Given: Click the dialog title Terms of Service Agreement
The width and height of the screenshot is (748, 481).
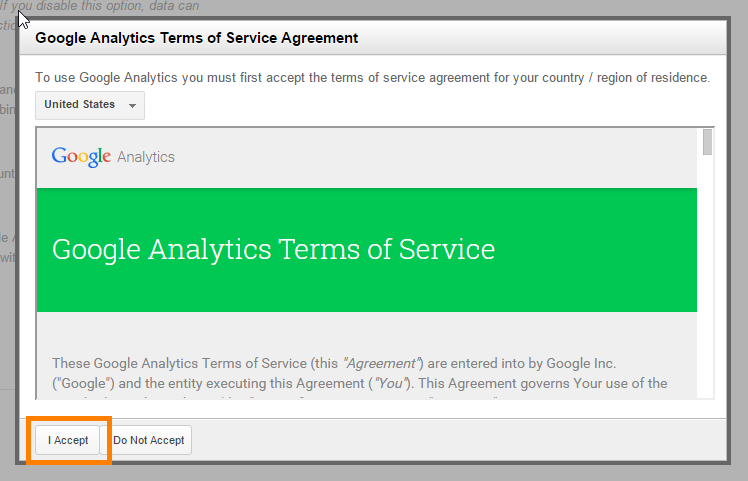Looking at the screenshot, I should (x=197, y=38).
